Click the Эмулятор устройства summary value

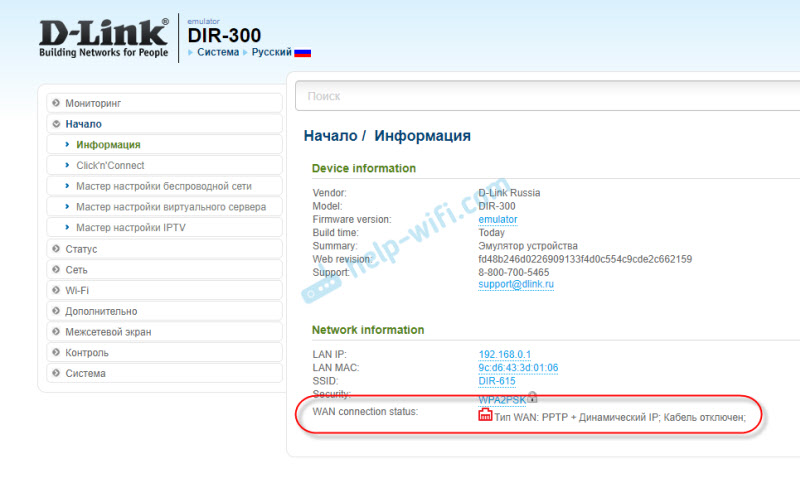(x=528, y=246)
